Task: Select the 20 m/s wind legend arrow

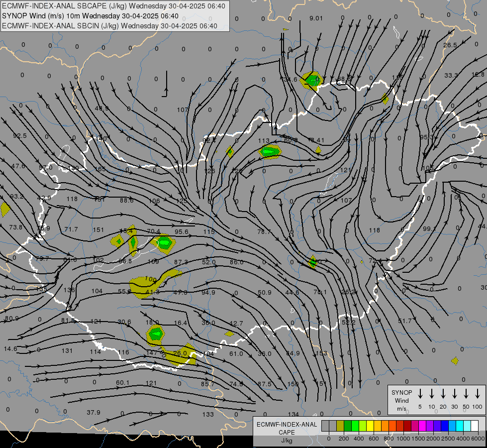Action: (x=443, y=394)
